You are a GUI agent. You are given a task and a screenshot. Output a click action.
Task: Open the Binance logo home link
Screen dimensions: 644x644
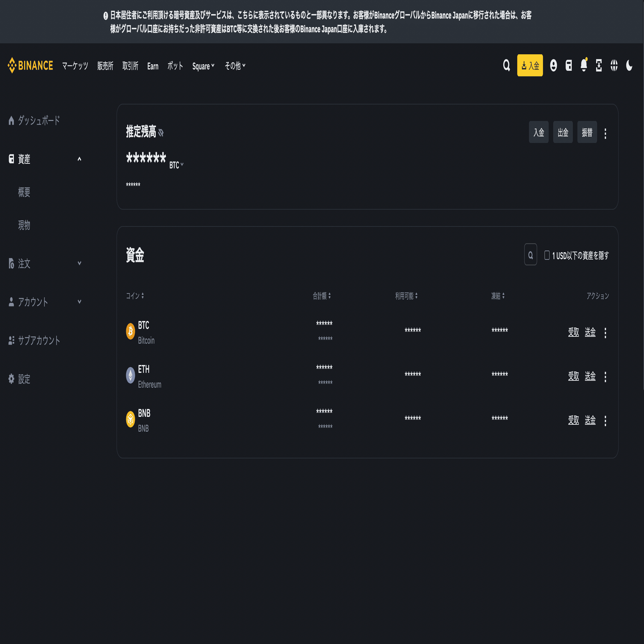(30, 65)
